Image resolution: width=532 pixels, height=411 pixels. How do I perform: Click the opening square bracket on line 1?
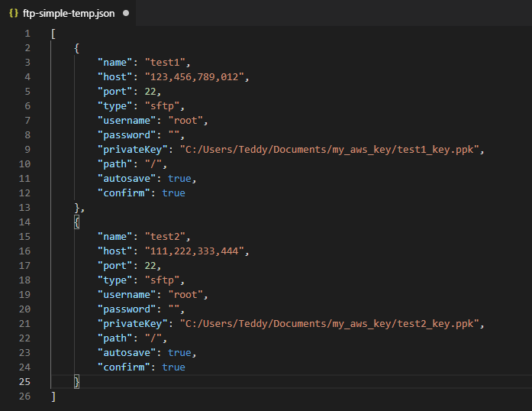pyautogui.click(x=53, y=34)
